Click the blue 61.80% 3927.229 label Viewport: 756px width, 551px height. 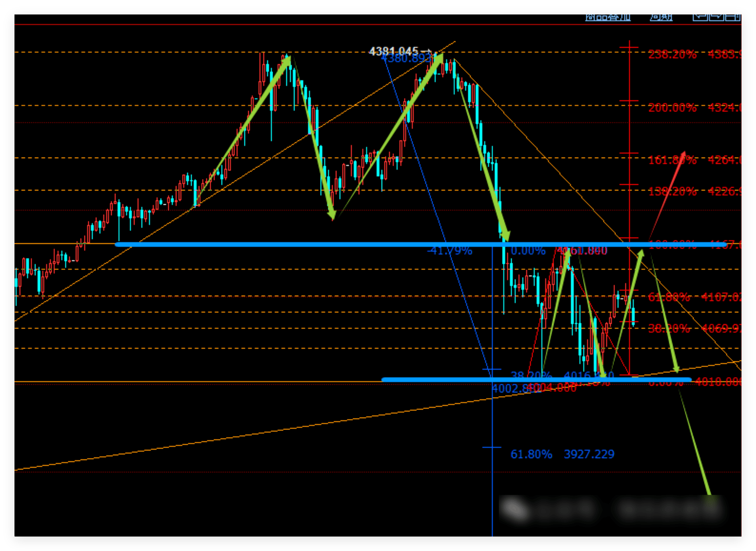tap(562, 454)
